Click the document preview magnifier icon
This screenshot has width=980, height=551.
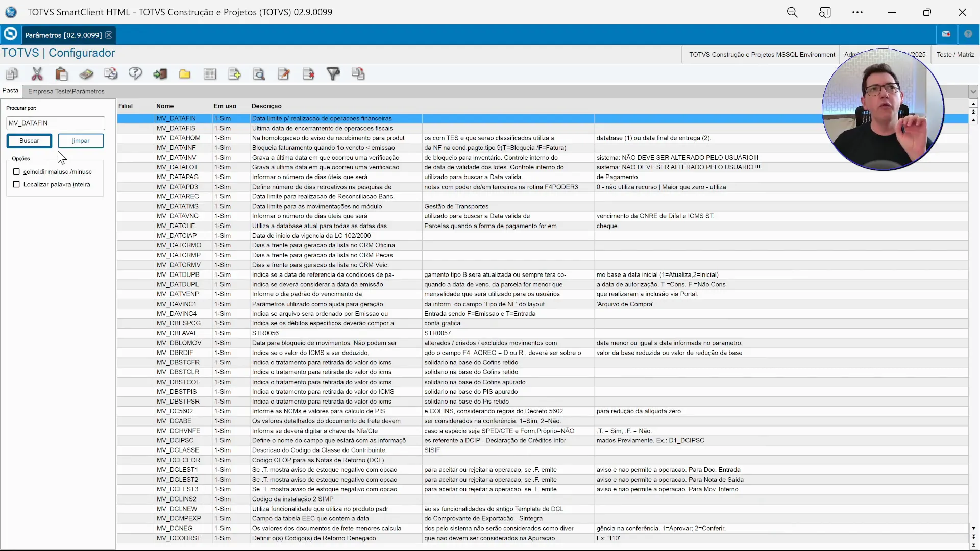point(259,74)
